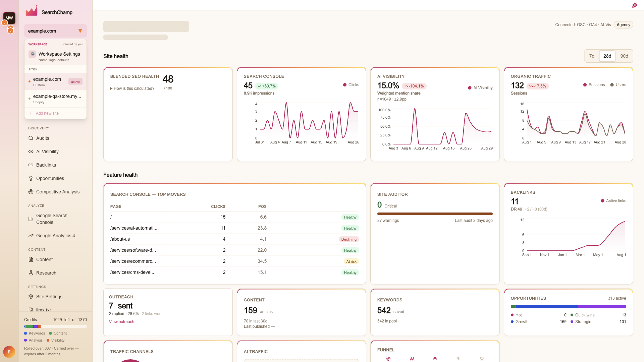Open the Backlinks nav item

click(55, 165)
